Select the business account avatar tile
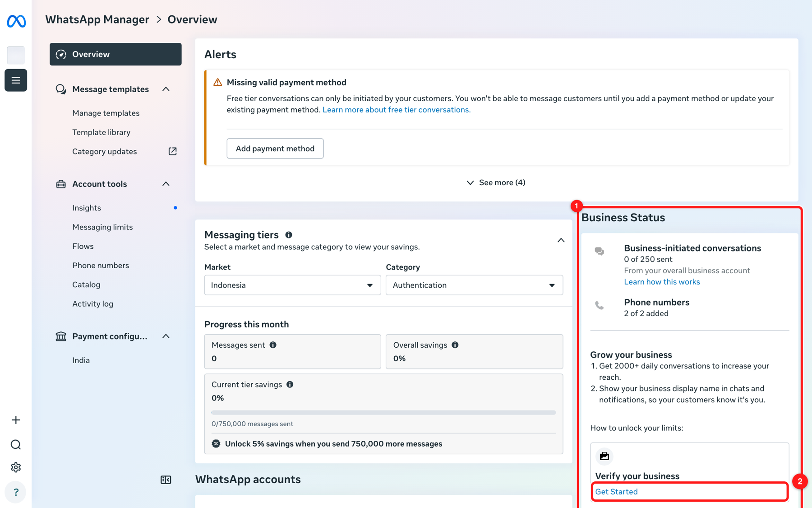Image resolution: width=812 pixels, height=508 pixels. tap(16, 55)
